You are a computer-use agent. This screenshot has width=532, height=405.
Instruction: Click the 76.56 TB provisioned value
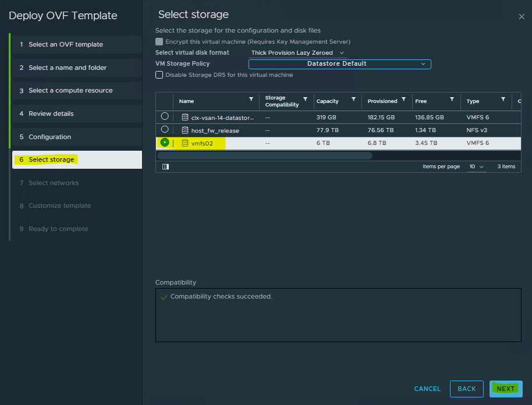click(381, 130)
